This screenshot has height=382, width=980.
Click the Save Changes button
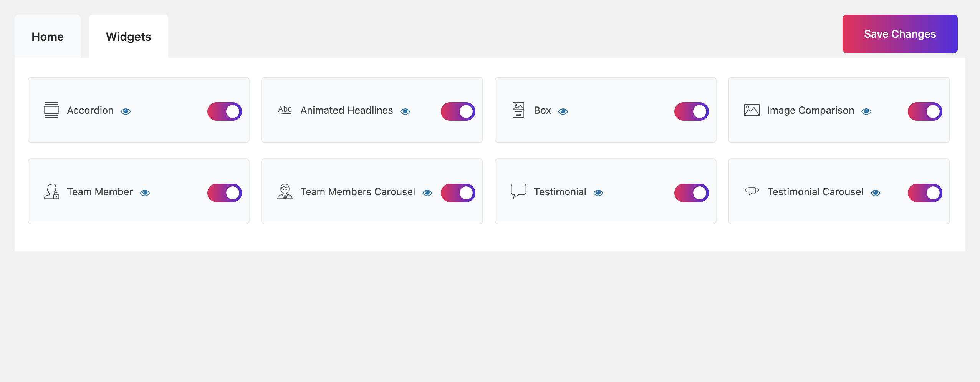click(900, 34)
